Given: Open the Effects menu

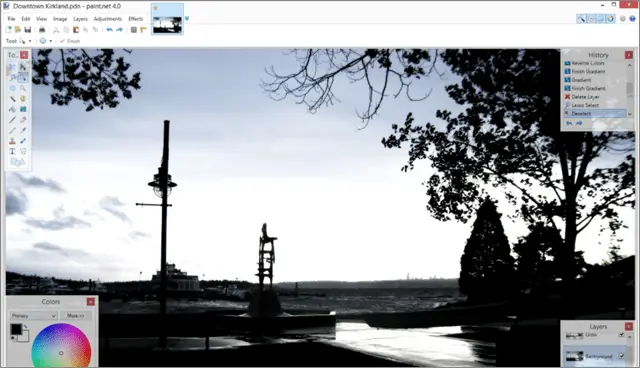Looking at the screenshot, I should (136, 19).
